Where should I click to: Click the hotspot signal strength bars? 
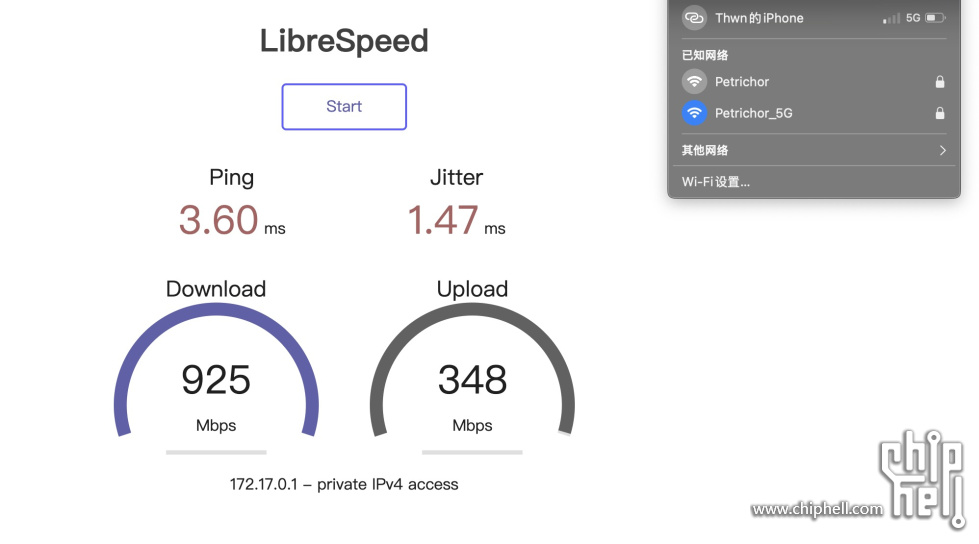892,19
